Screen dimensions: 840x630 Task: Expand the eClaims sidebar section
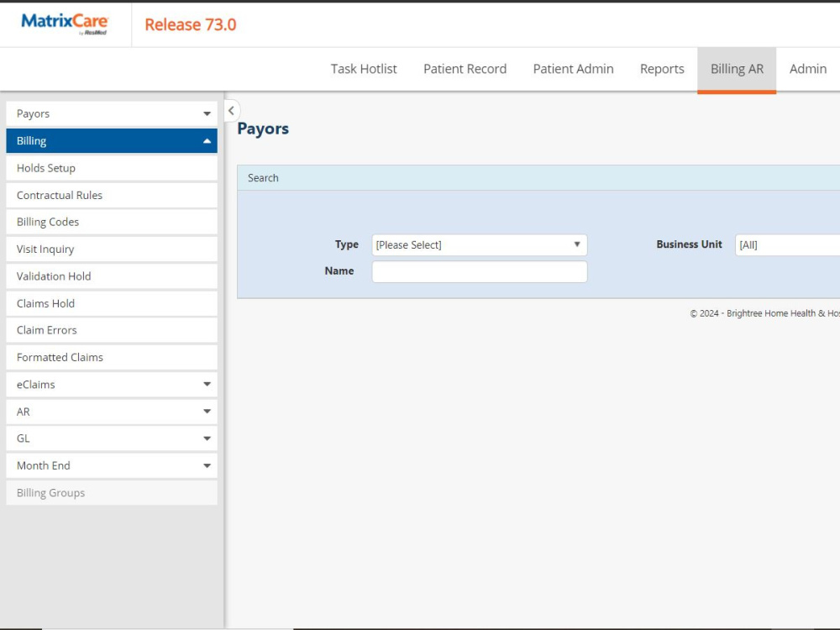pyautogui.click(x=112, y=384)
